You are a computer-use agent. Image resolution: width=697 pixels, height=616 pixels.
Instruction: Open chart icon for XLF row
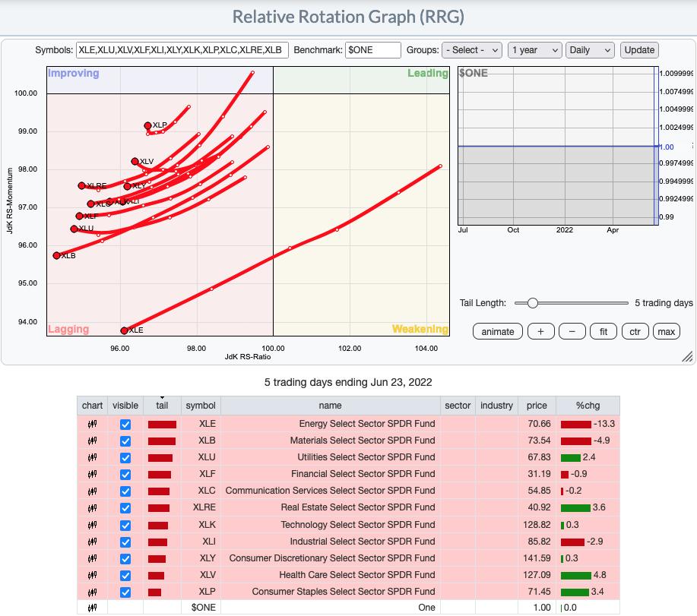92,474
